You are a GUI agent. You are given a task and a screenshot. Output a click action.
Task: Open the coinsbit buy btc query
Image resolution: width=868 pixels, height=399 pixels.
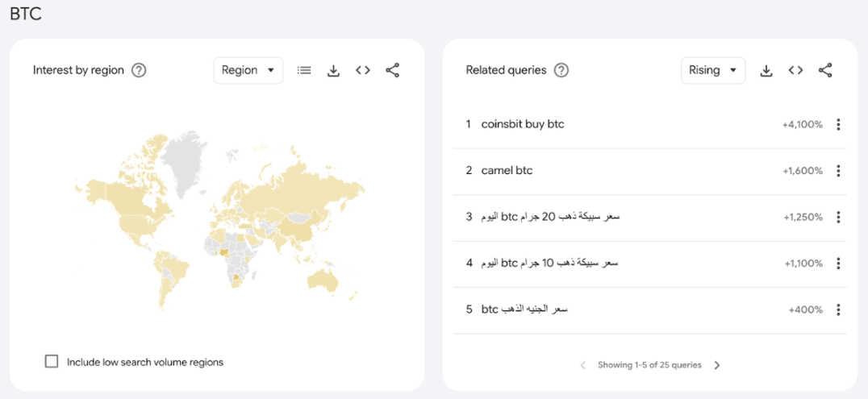pos(522,124)
